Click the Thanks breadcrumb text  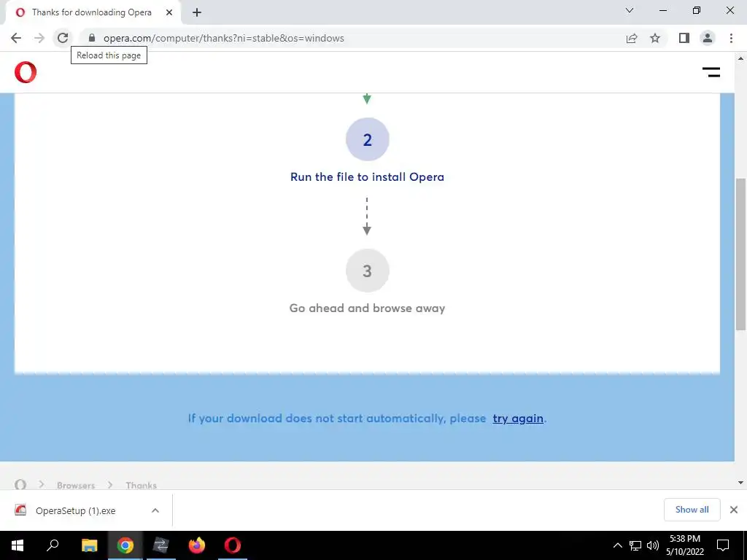tap(141, 485)
